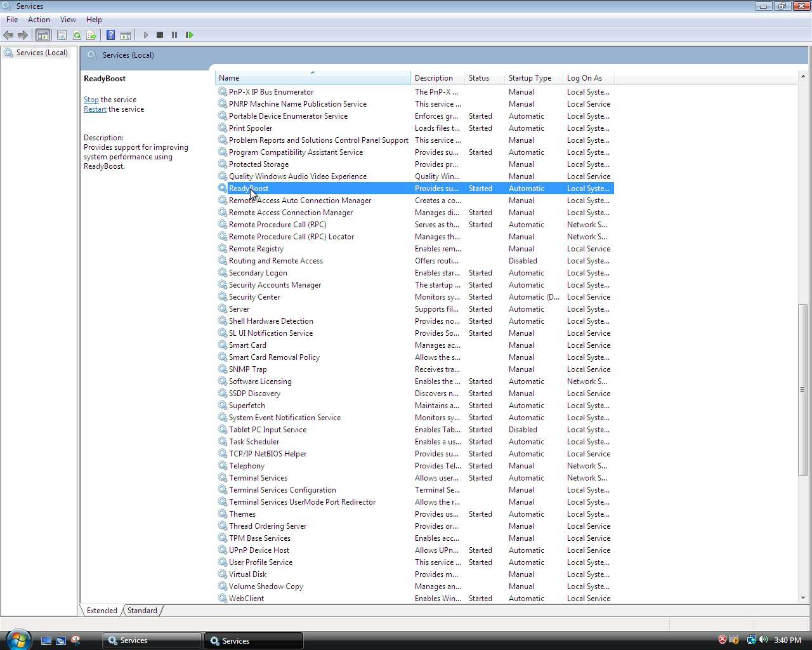
Task: Toggle the Show/Hide Action Pane toolbar icon
Action: pyautogui.click(x=126, y=35)
